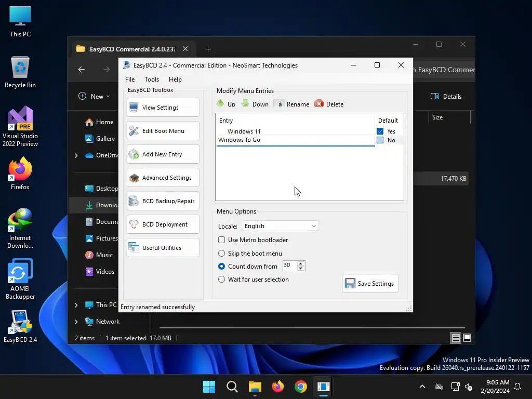Screen dimensions: 532x399
Task: Click the countdown seconds input field
Action: (x=290, y=266)
